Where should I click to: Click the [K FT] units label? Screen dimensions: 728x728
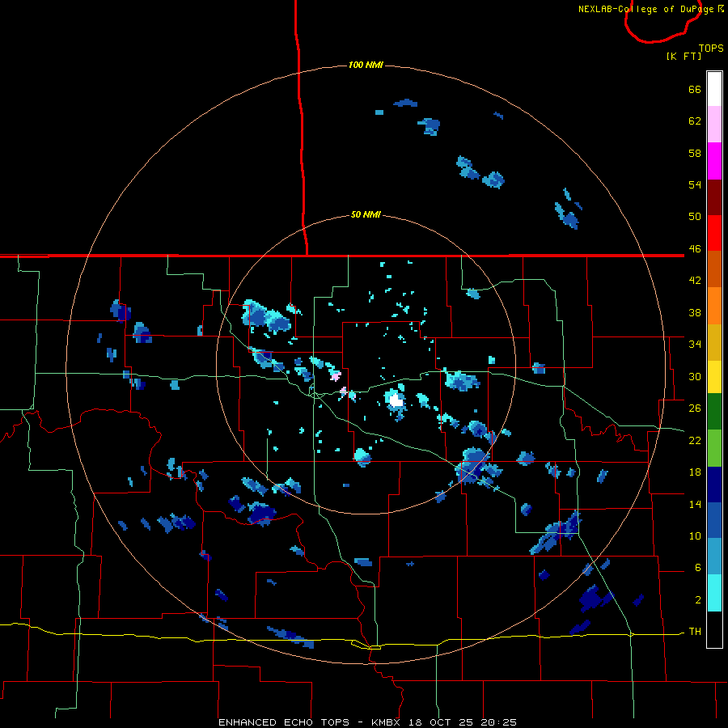tap(684, 56)
